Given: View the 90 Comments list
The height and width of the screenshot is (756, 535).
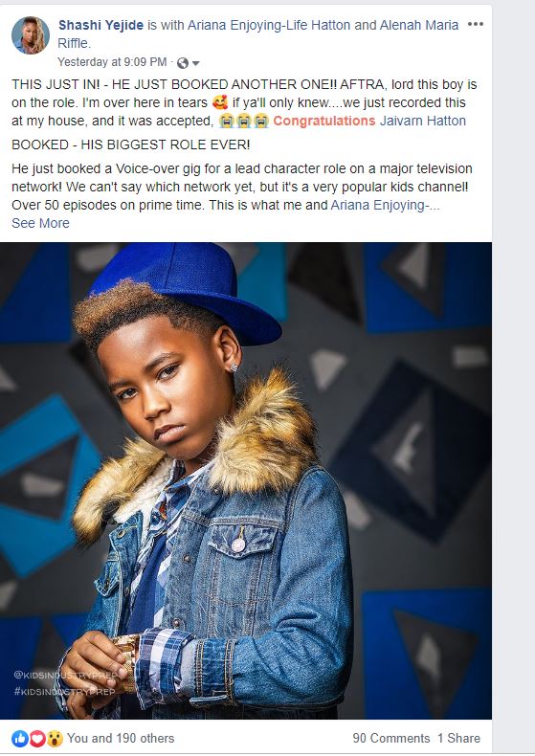Looking at the screenshot, I should (390, 738).
